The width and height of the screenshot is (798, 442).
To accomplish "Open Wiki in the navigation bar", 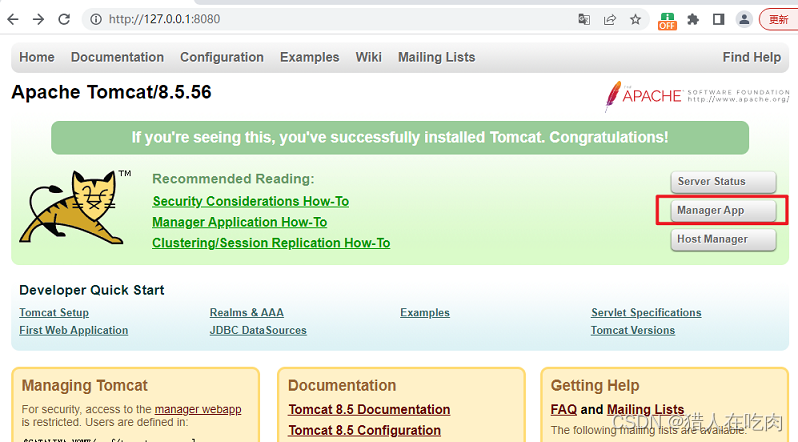I will (368, 57).
